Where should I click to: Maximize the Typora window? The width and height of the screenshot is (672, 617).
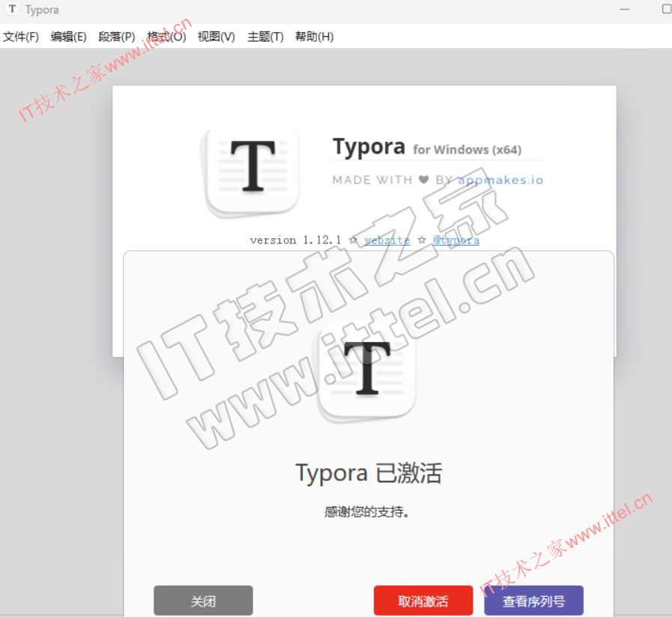click(666, 10)
